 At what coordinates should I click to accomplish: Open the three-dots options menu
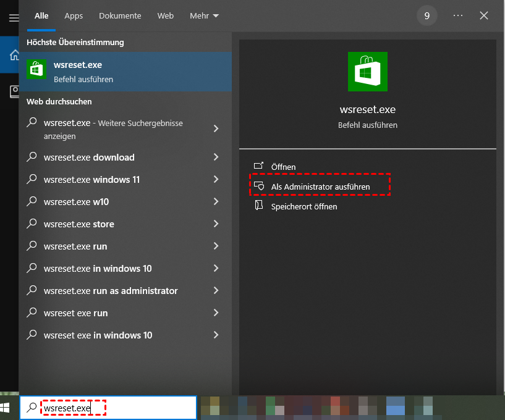[458, 15]
